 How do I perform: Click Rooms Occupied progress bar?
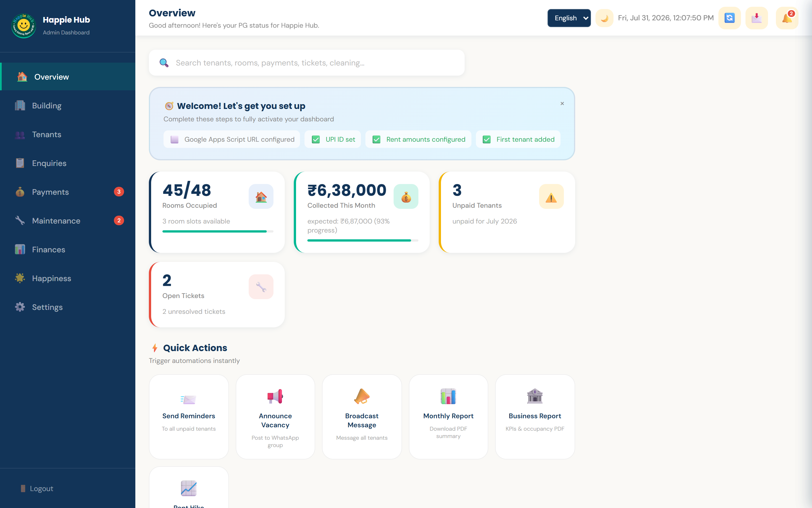point(218,231)
